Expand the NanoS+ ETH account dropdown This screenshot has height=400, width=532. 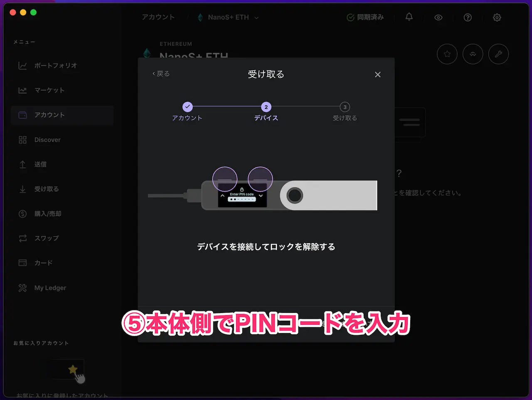(x=228, y=17)
